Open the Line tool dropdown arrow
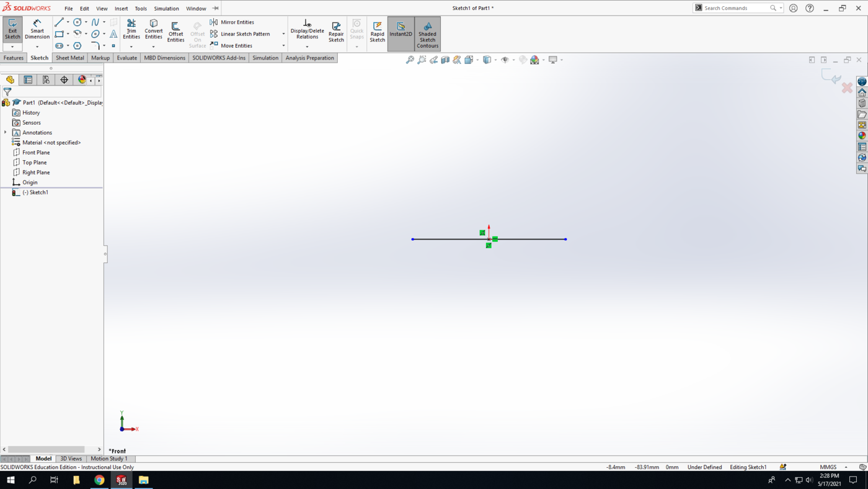The width and height of the screenshot is (868, 489). coord(68,22)
